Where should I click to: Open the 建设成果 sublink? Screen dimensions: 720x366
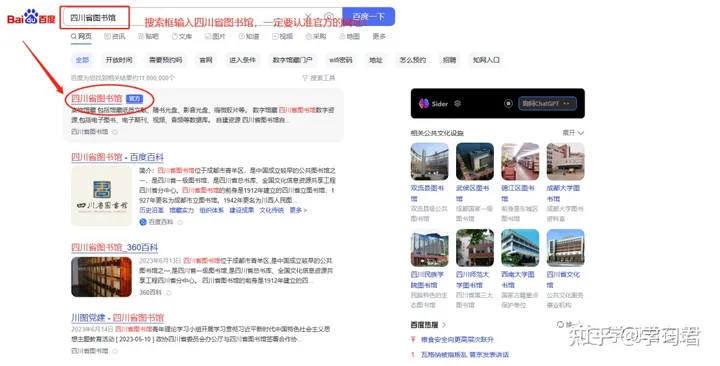[242, 210]
